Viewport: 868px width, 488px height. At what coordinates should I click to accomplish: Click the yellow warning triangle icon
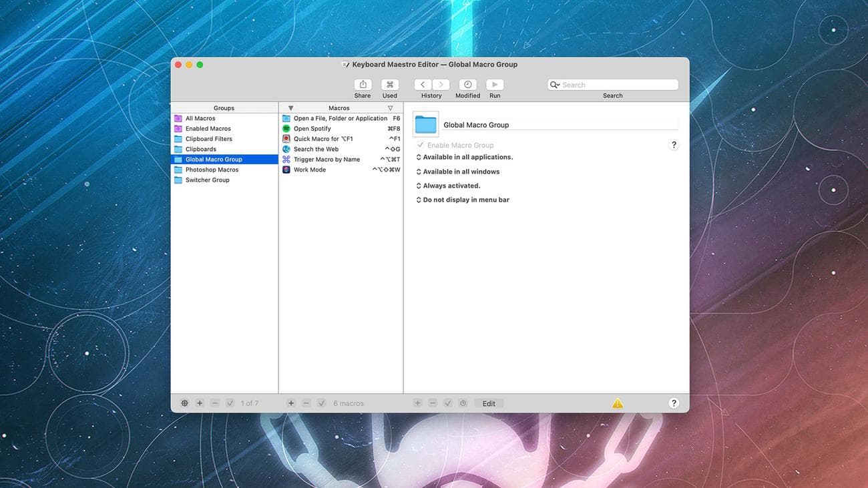point(618,403)
